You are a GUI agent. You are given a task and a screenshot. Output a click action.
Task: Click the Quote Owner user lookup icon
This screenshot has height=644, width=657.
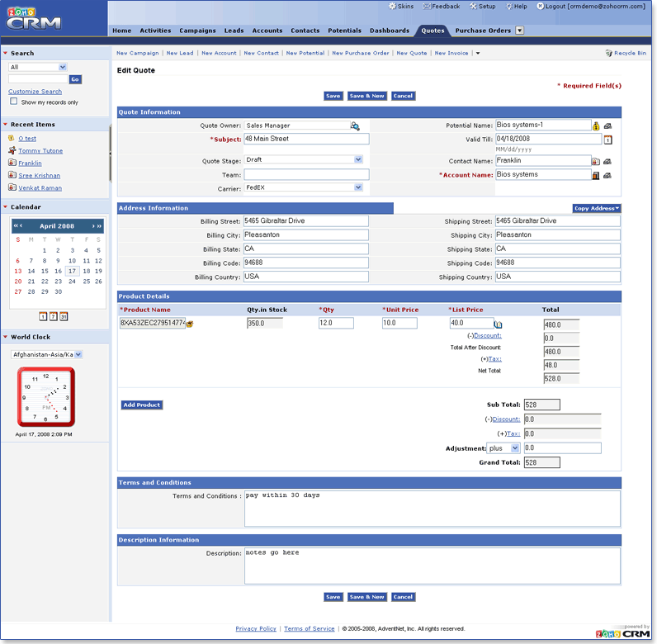[355, 125]
